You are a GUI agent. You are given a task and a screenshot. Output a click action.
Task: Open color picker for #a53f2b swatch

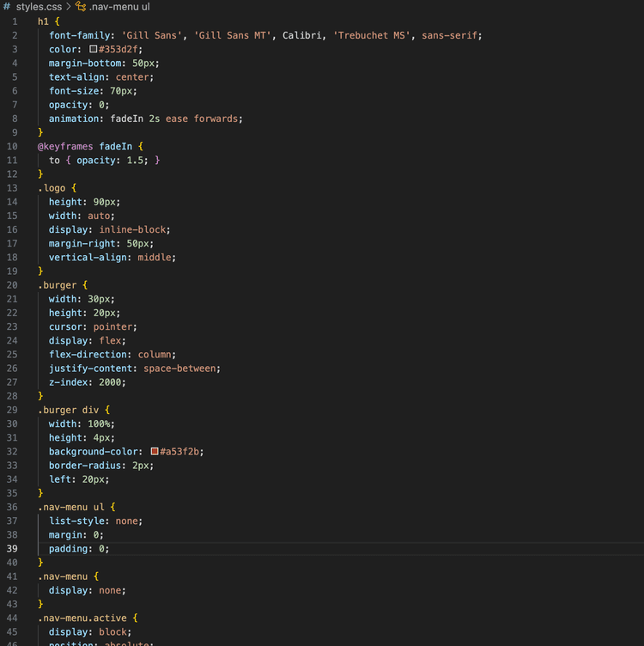click(155, 451)
